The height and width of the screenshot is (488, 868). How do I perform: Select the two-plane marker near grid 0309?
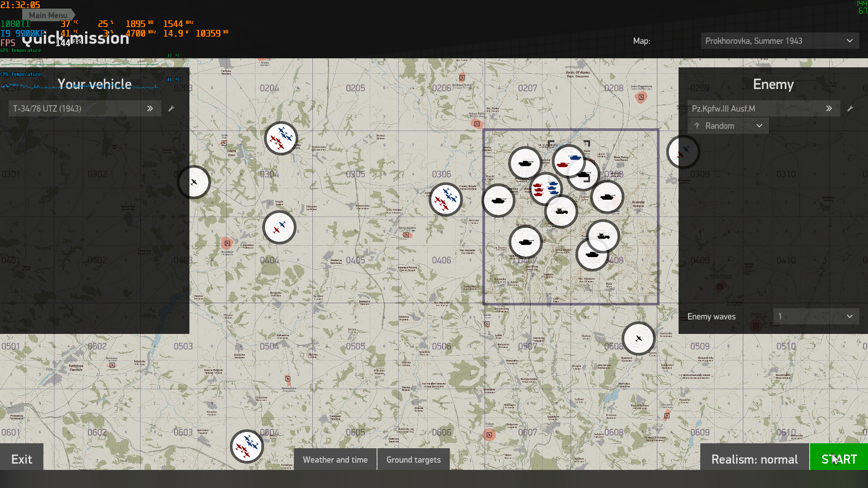683,152
